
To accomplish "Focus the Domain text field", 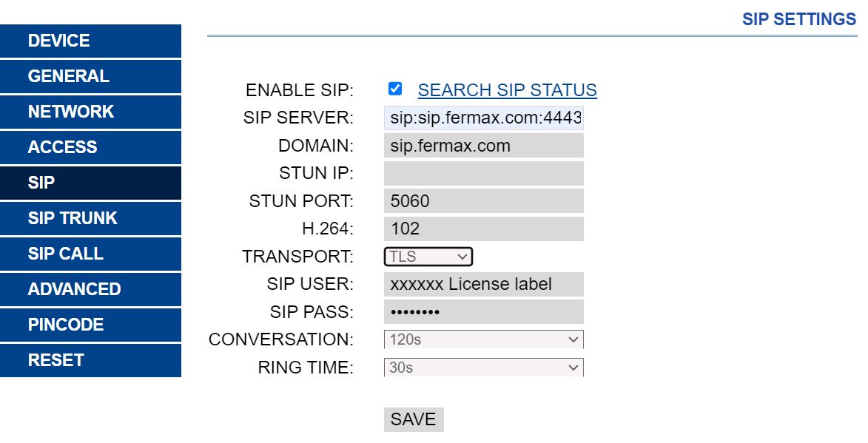I will 484,146.
